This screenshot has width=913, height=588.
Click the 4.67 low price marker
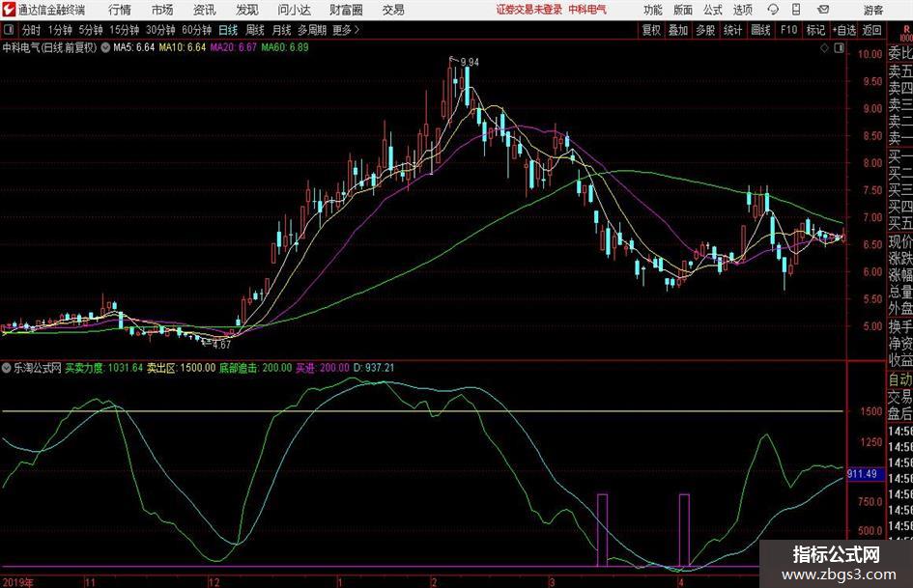pyautogui.click(x=221, y=345)
